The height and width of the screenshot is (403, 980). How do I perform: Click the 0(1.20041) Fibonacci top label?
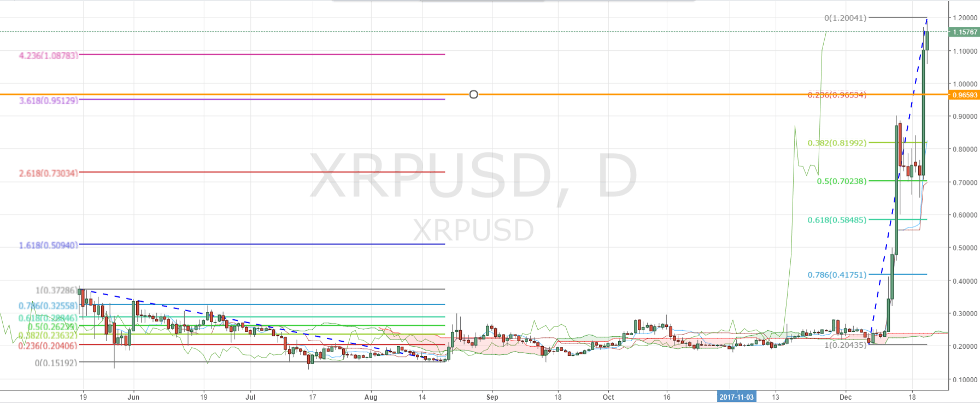click(845, 18)
